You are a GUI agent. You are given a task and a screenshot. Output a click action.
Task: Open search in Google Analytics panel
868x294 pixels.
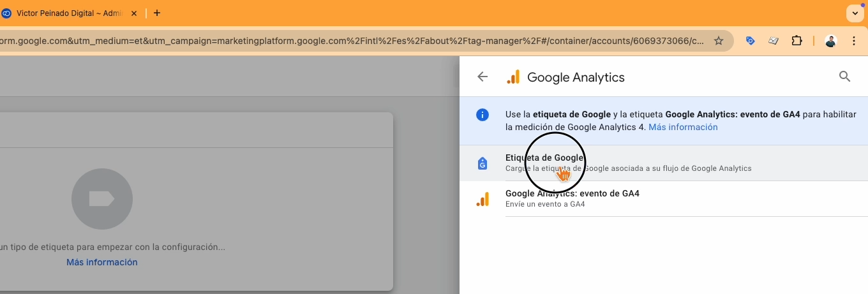(x=844, y=77)
